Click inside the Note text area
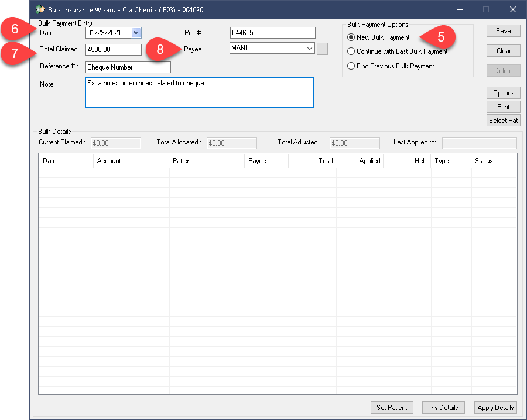 point(200,92)
